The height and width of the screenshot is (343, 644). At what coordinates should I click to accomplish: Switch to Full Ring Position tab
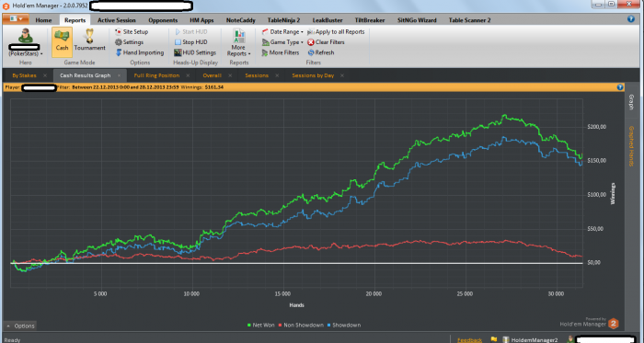click(156, 75)
